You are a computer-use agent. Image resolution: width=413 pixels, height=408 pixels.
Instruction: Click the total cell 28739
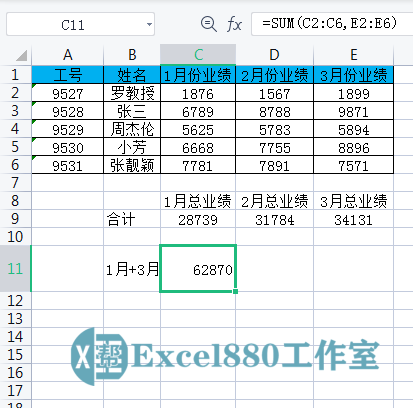click(198, 219)
